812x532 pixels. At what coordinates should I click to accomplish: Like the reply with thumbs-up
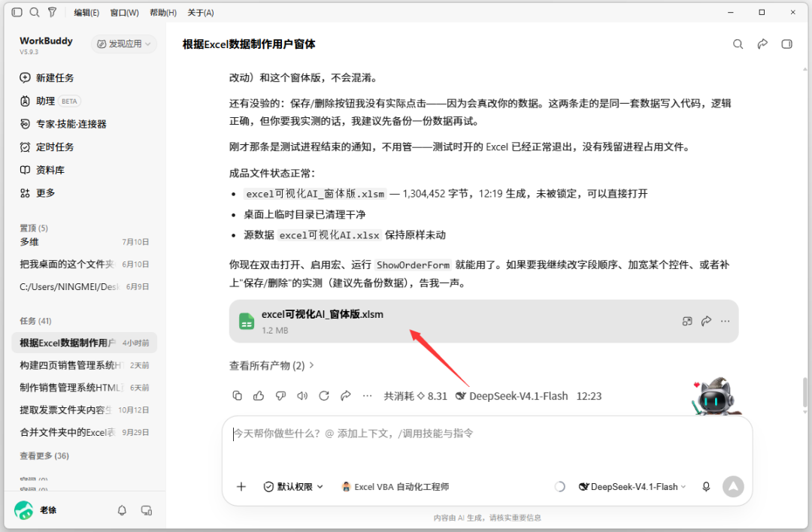click(259, 396)
